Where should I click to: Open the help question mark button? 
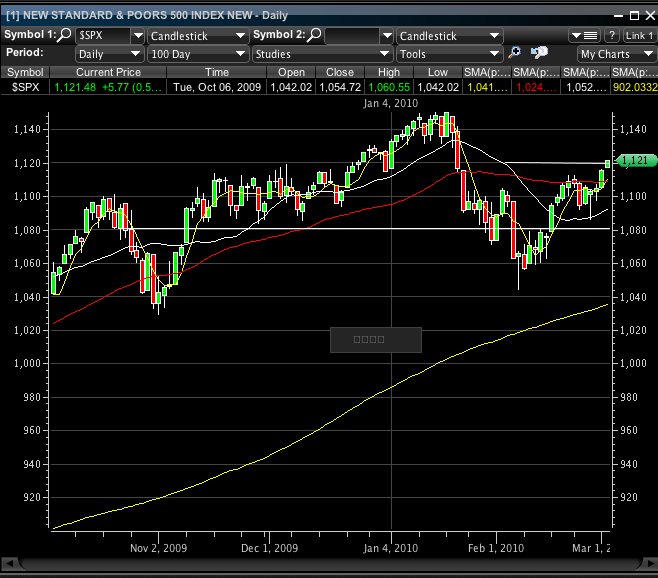[x=611, y=35]
